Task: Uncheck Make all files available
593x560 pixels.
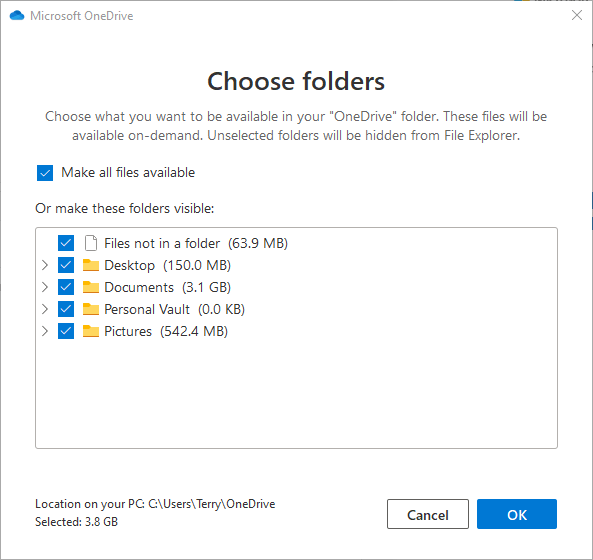Action: point(45,173)
